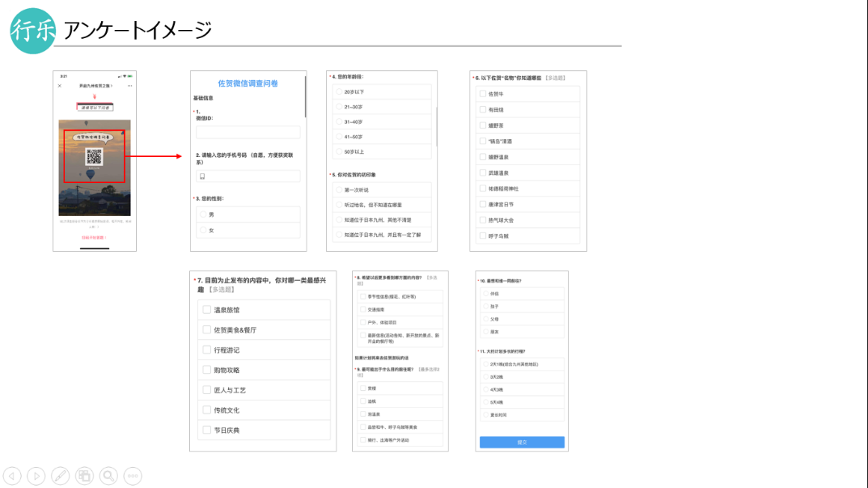Select the 20岁以下 age option

pyautogui.click(x=339, y=92)
